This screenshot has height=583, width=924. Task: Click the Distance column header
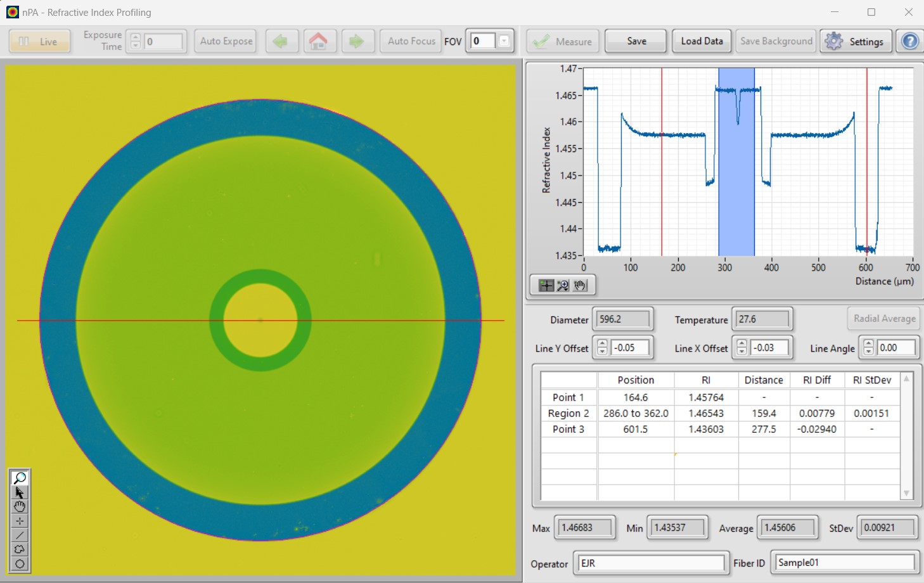coord(764,380)
